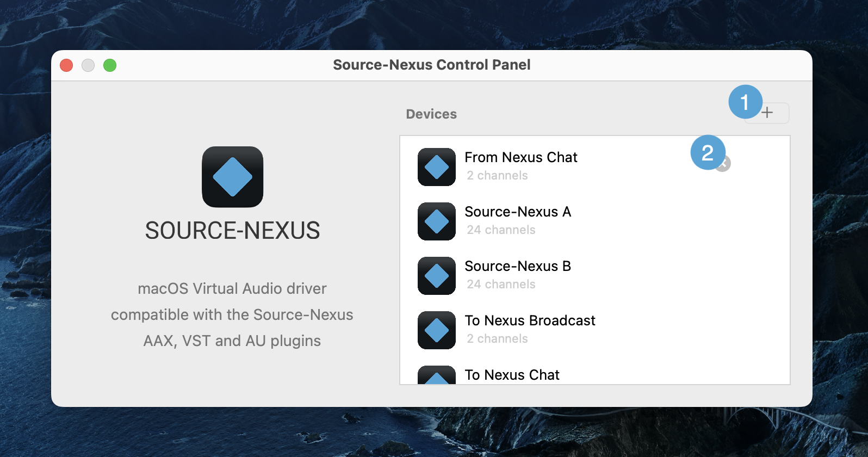
Task: Click "2 channels" under From Nexus Chat
Action: 497,176
